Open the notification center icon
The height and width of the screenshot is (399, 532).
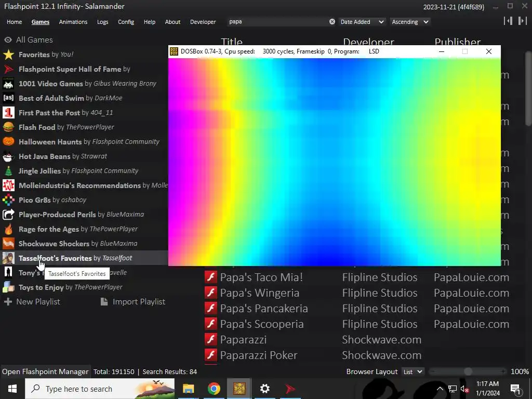[x=516, y=389]
